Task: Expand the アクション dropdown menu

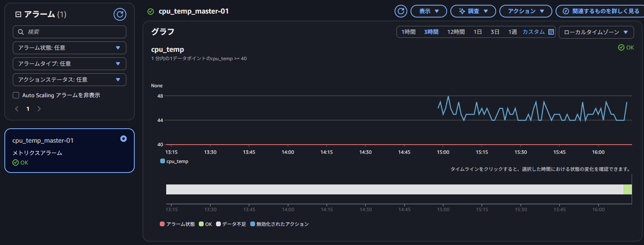Action: click(x=526, y=11)
